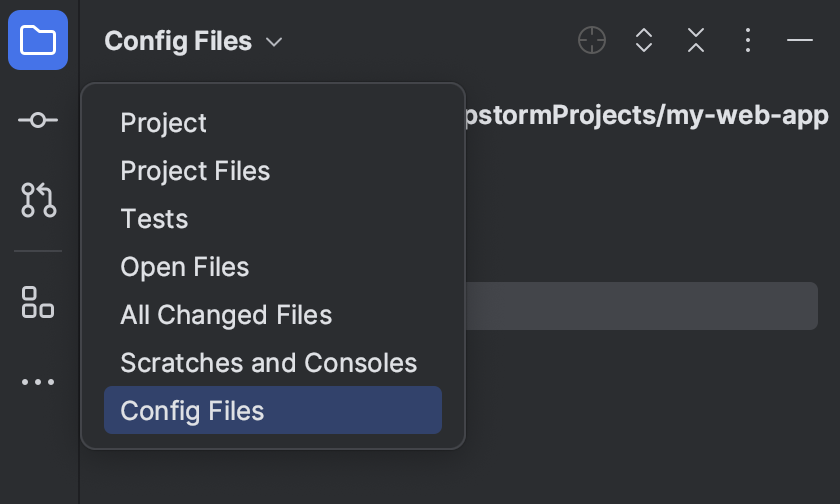Image resolution: width=840 pixels, height=504 pixels.
Task: Pick All Changed Files from the list
Action: 226,315
